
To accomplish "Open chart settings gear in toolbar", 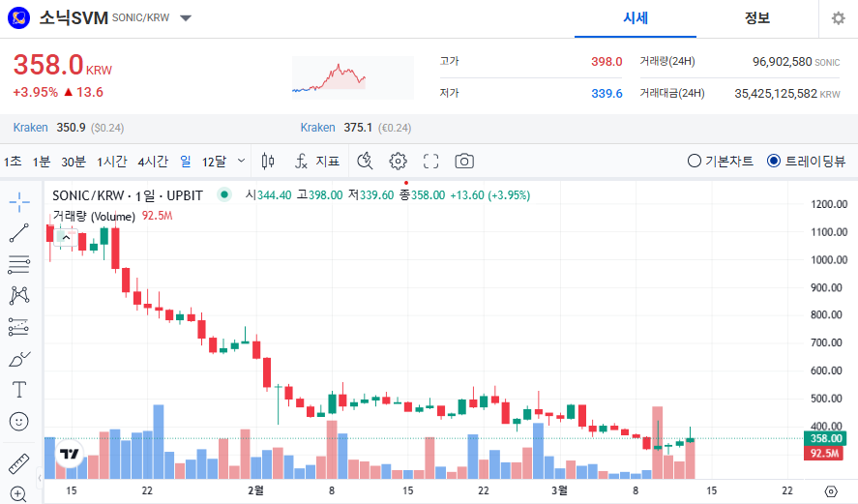I will [x=398, y=162].
